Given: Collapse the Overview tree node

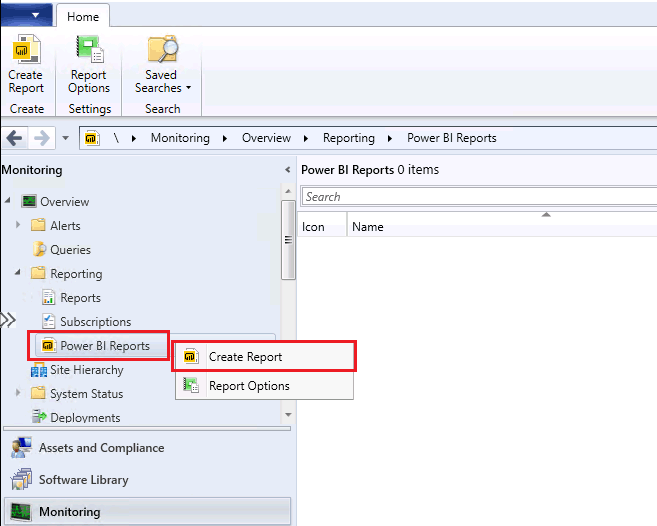Looking at the screenshot, I should (8, 201).
